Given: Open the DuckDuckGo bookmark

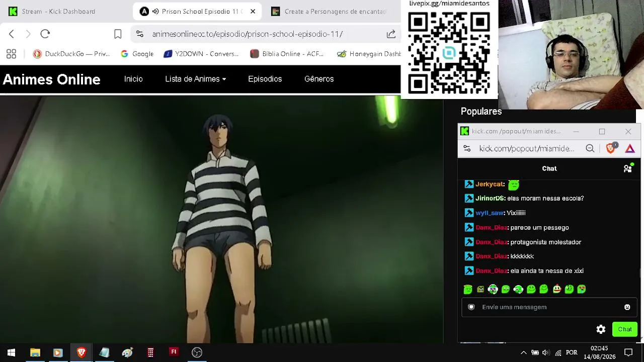Looking at the screenshot, I should tap(71, 54).
